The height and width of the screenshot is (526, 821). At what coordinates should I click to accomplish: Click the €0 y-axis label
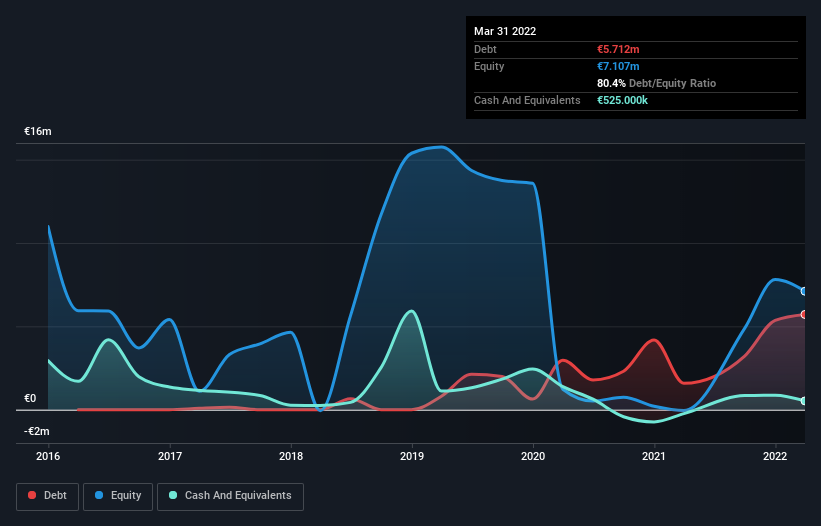coord(30,398)
